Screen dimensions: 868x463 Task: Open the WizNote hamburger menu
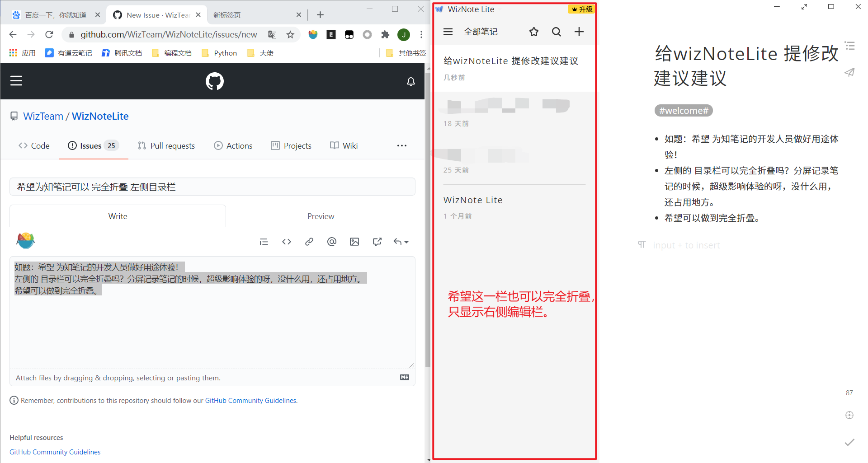(x=448, y=32)
